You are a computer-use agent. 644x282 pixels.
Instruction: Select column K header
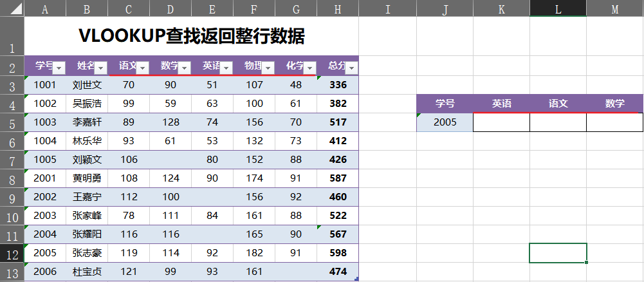click(x=501, y=8)
